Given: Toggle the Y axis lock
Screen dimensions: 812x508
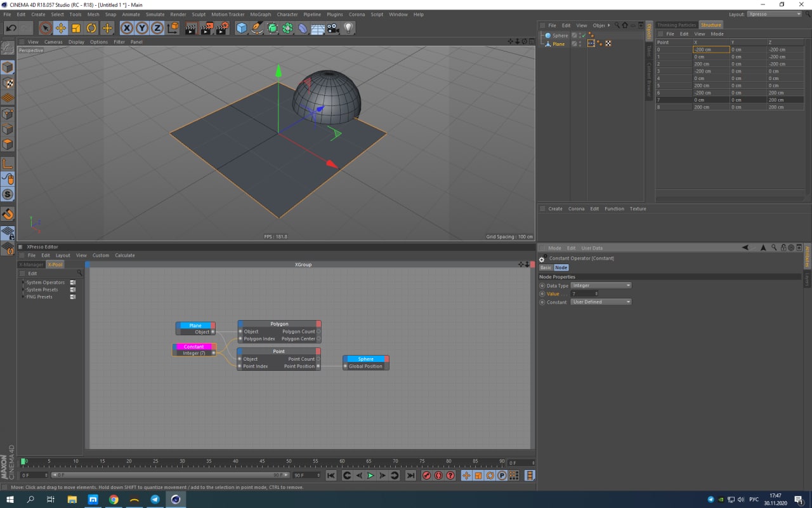Looking at the screenshot, I should click(x=141, y=28).
